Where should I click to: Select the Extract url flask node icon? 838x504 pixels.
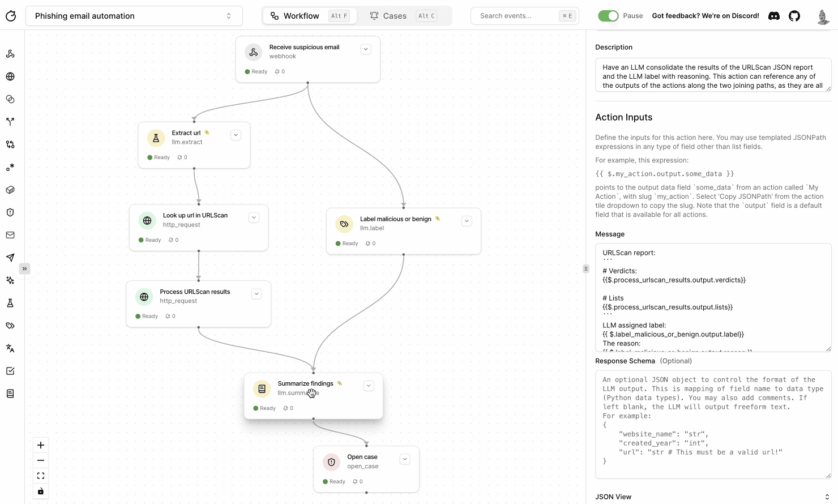point(156,138)
